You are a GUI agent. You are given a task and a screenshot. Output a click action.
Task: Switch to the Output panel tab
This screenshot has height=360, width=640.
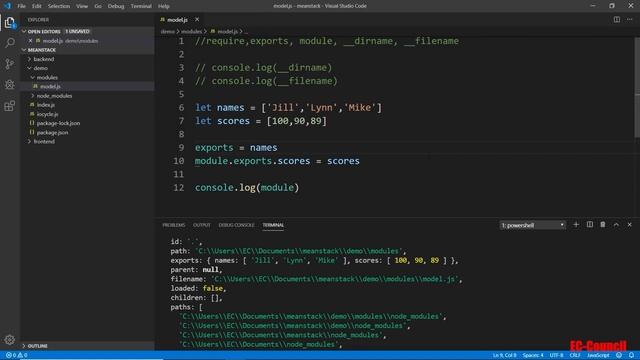(x=202, y=225)
